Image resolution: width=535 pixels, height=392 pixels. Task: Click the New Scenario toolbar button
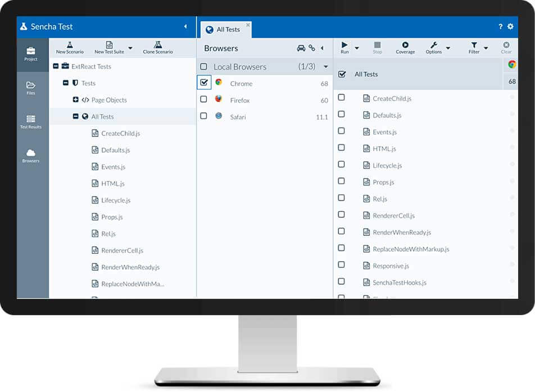click(70, 48)
